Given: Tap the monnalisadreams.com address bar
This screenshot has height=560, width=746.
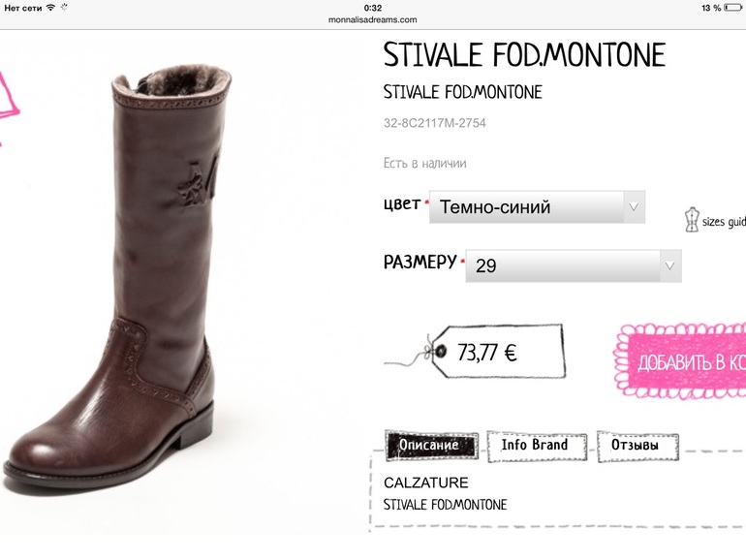Looking at the screenshot, I should coord(373,19).
